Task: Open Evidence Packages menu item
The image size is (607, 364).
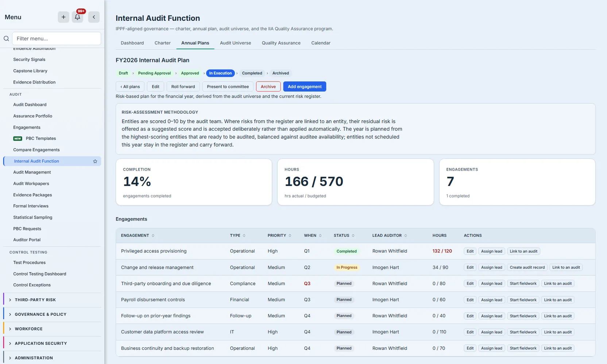Action: (x=32, y=195)
